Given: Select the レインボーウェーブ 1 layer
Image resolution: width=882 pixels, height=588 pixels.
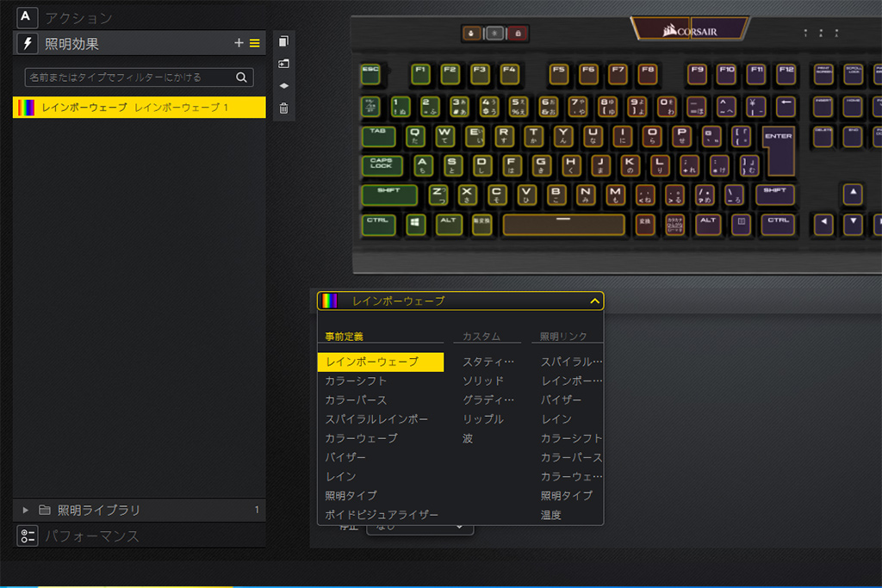Looking at the screenshot, I should click(139, 108).
